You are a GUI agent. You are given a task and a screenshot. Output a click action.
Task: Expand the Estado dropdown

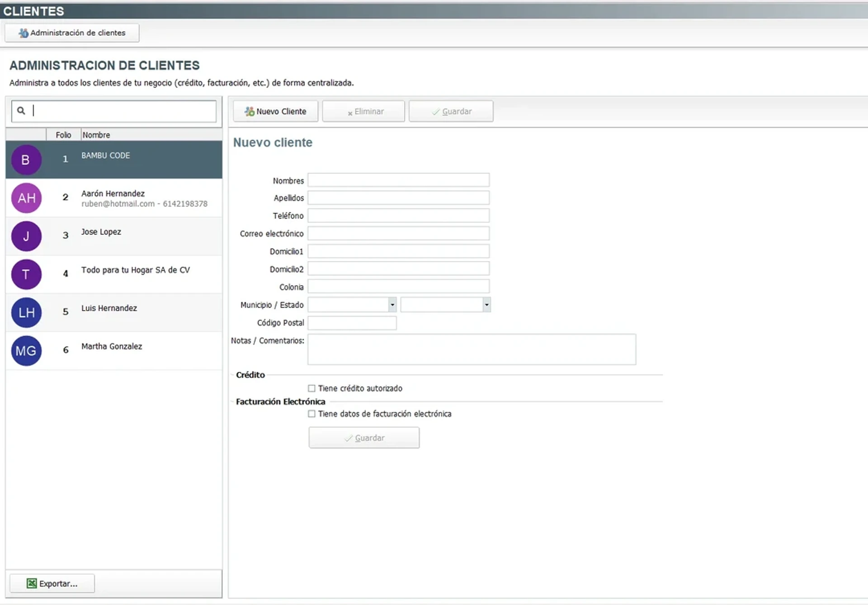(486, 305)
